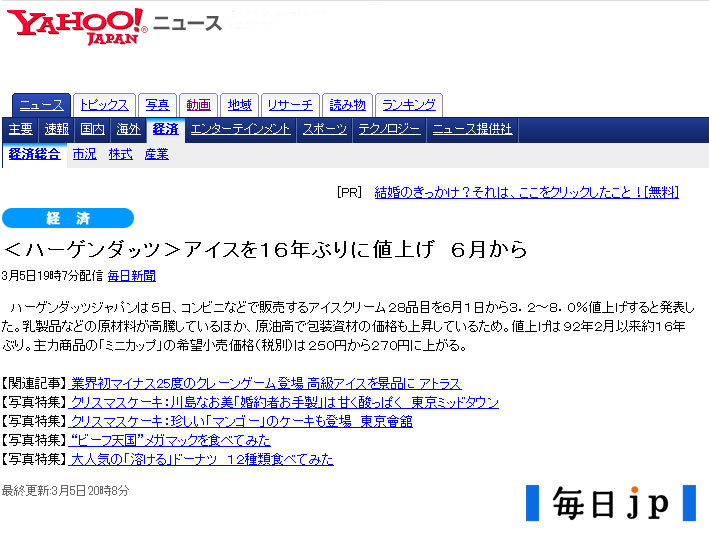The image size is (709, 535).
Task: Open the ニュース提供社 page
Action: [473, 129]
